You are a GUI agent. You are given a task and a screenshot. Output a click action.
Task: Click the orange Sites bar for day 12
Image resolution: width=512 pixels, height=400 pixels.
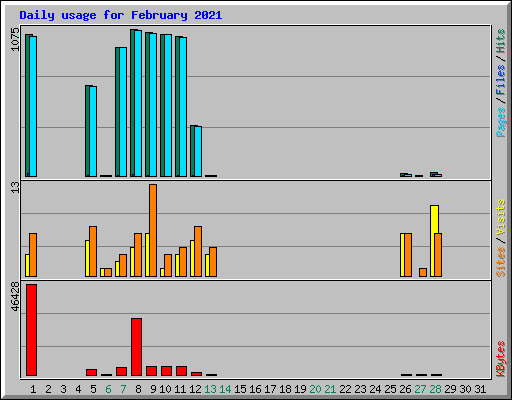point(198,251)
